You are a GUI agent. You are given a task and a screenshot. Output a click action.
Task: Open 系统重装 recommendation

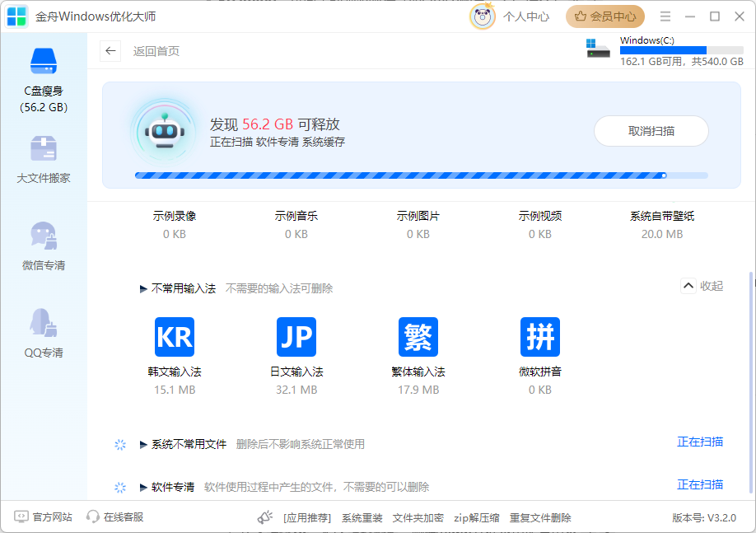click(x=362, y=518)
